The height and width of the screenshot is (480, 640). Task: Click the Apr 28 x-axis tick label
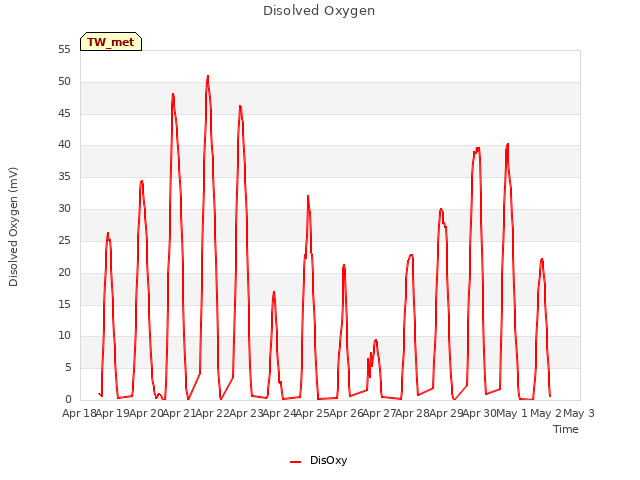coord(412,413)
